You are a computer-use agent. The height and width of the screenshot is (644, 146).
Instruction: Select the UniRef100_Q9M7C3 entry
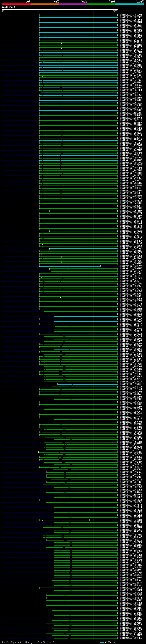131,58
